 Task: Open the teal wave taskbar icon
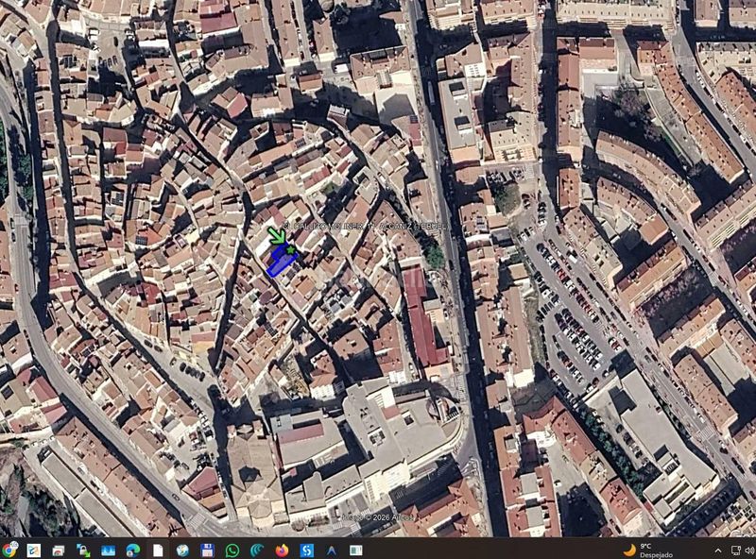click(x=257, y=551)
